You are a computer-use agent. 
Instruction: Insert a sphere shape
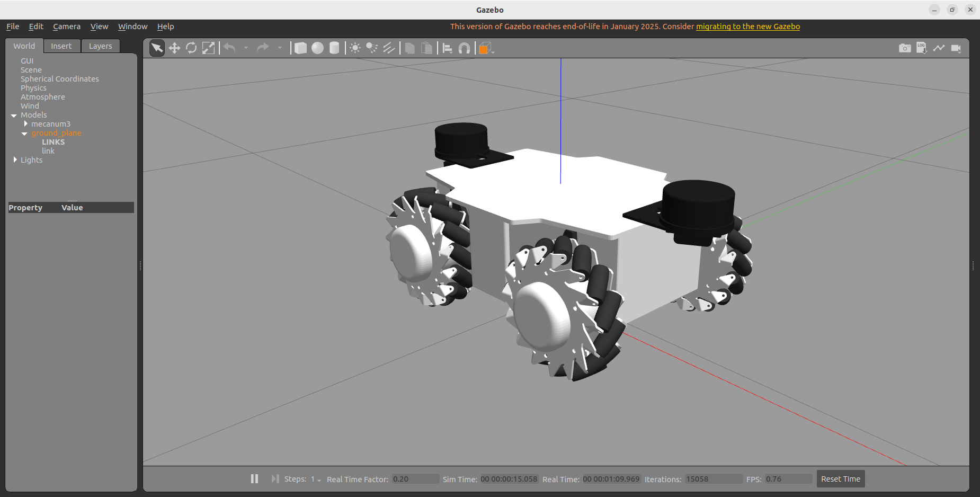(317, 48)
